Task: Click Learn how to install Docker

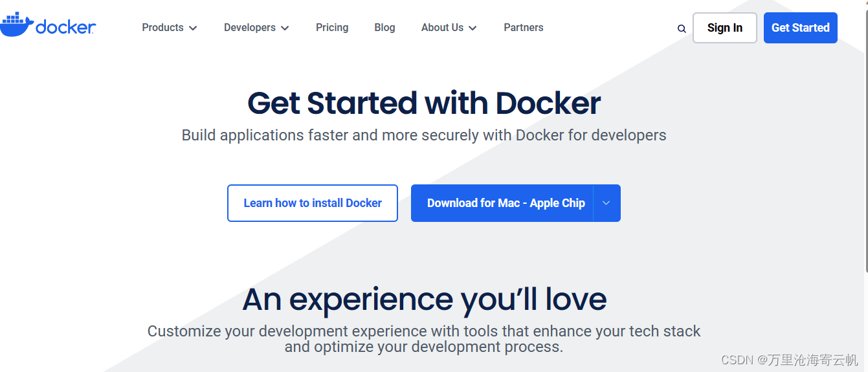Action: tap(313, 203)
